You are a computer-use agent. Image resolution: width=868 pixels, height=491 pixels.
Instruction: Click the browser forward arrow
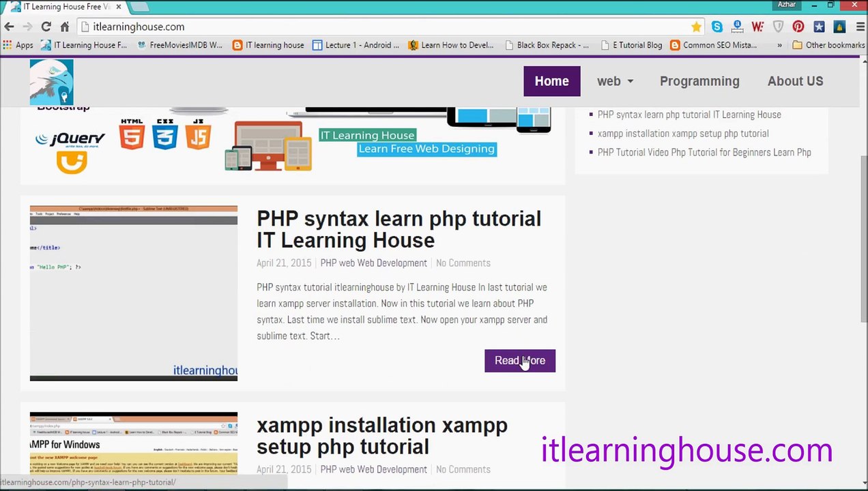[27, 27]
